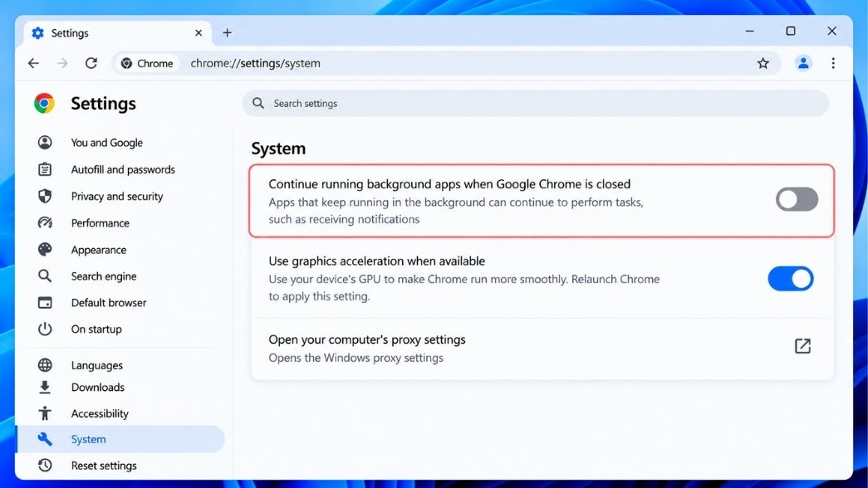This screenshot has height=488, width=868.
Task: Click the Search engine magnifier icon
Action: pyautogui.click(x=45, y=276)
